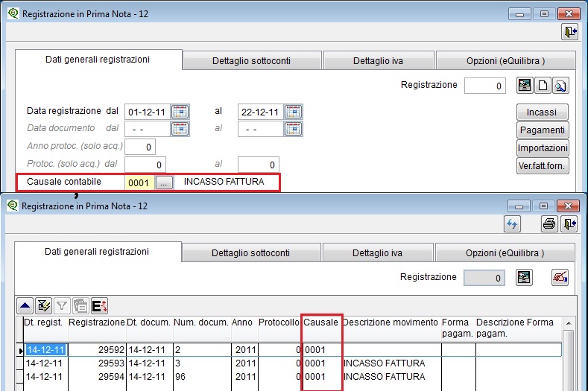Screen dimensions: 588x391
Task: Click Registrazione number field in upper window
Action: click(x=485, y=86)
